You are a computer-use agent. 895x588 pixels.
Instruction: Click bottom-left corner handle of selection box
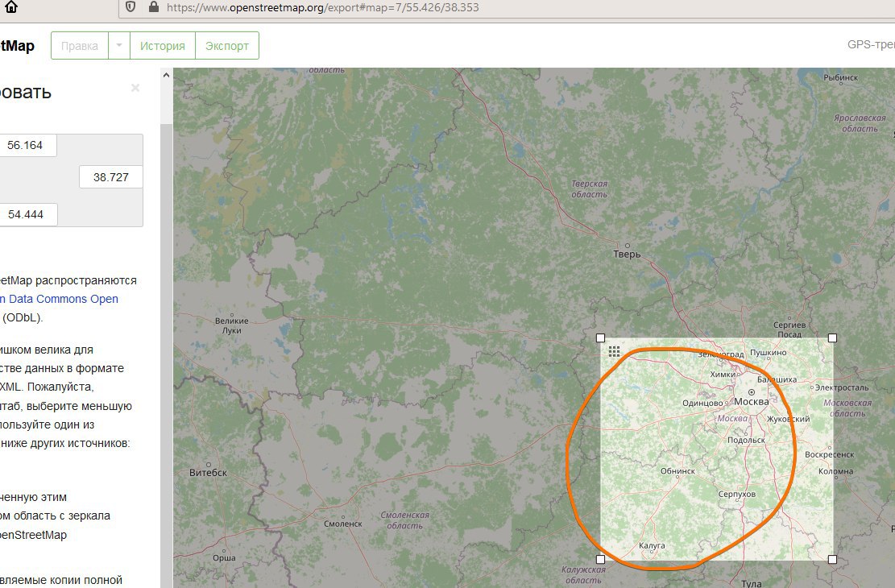tap(600, 560)
